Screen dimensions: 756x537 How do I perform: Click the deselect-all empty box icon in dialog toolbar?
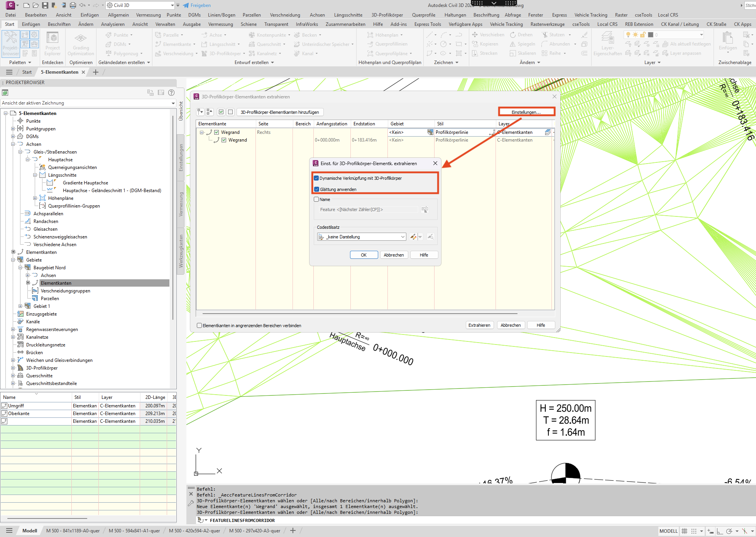pyautogui.click(x=230, y=112)
